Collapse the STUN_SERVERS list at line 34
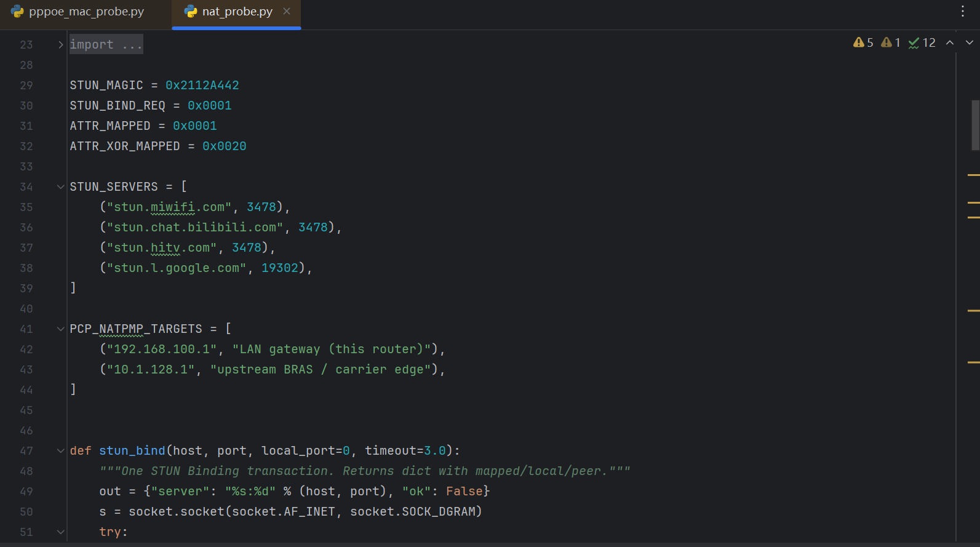 point(60,186)
